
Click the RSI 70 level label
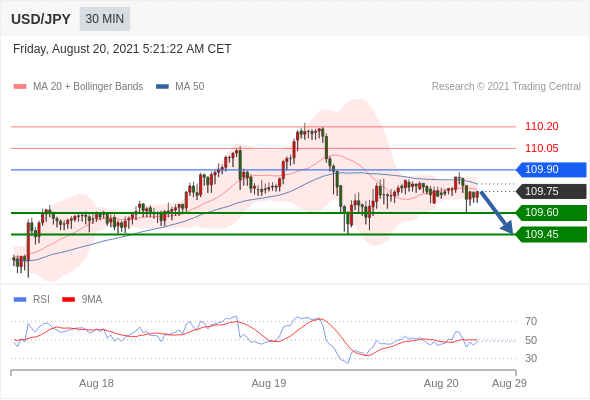pos(531,321)
